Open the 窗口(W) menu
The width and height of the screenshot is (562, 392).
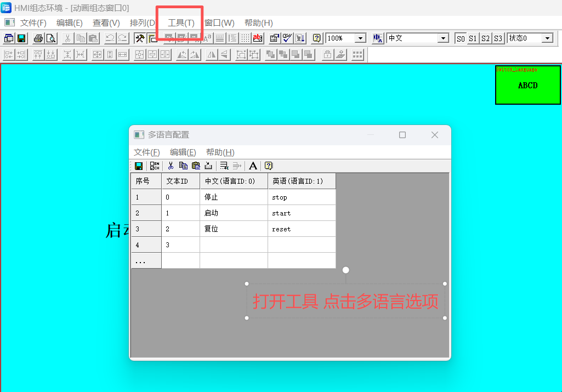point(219,23)
